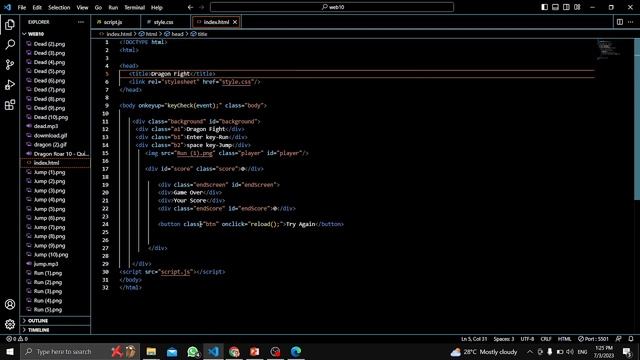640x360 pixels.
Task: Open the Source Control view
Action: click(10, 64)
